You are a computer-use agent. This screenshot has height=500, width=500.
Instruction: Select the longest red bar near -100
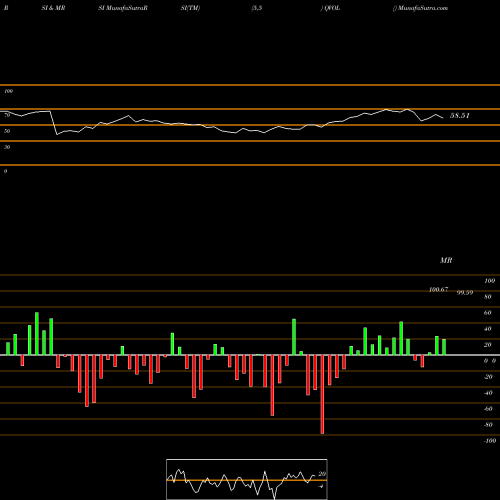pos(322,394)
